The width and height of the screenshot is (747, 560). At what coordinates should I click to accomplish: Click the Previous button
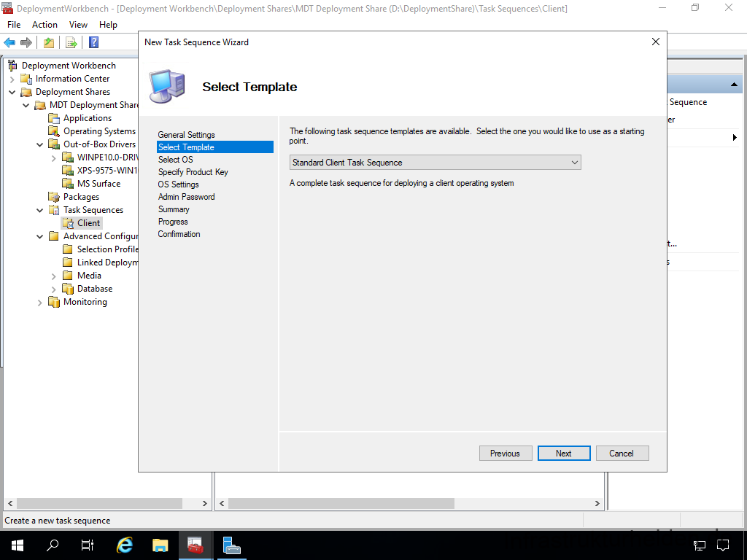(x=506, y=454)
